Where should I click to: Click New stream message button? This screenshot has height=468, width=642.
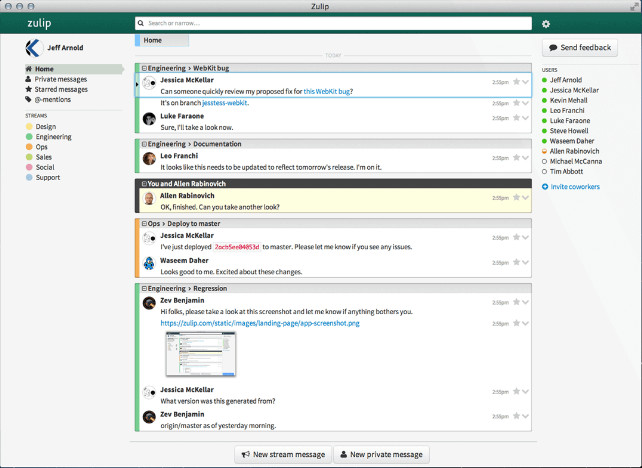tap(283, 454)
